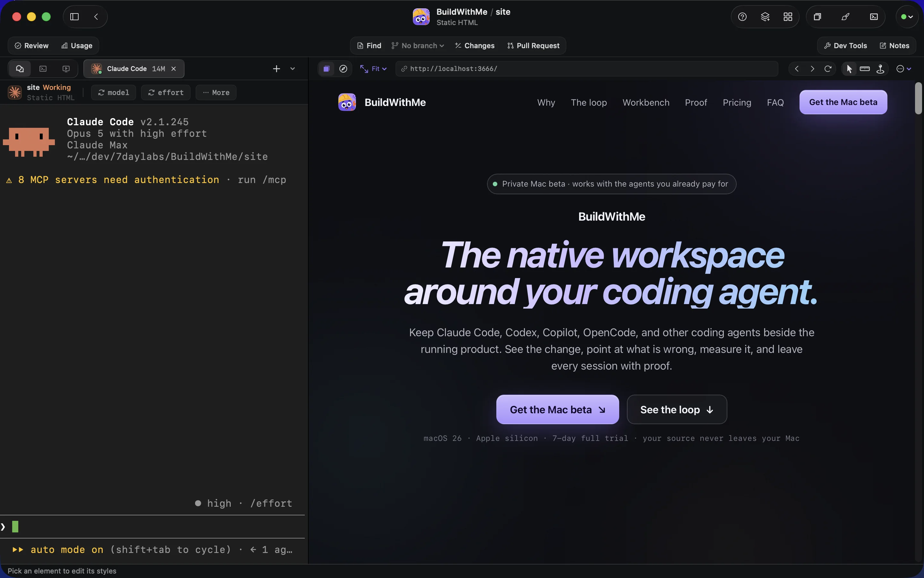This screenshot has width=924, height=578.
Task: Click the See the loop button
Action: tap(677, 409)
